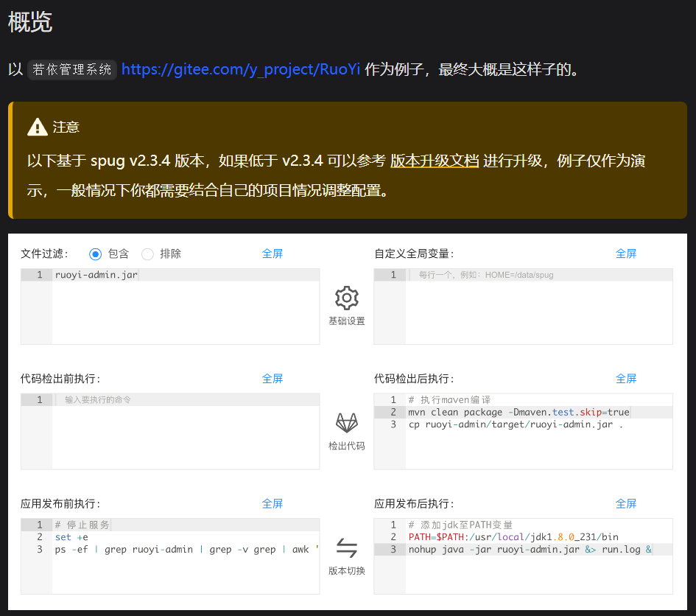Click the mvn clean package command line
The width and height of the screenshot is (696, 616).
pyautogui.click(x=516, y=413)
